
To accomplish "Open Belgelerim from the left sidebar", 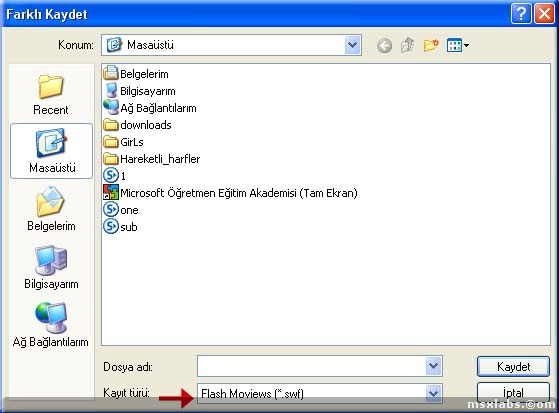I will click(x=51, y=209).
